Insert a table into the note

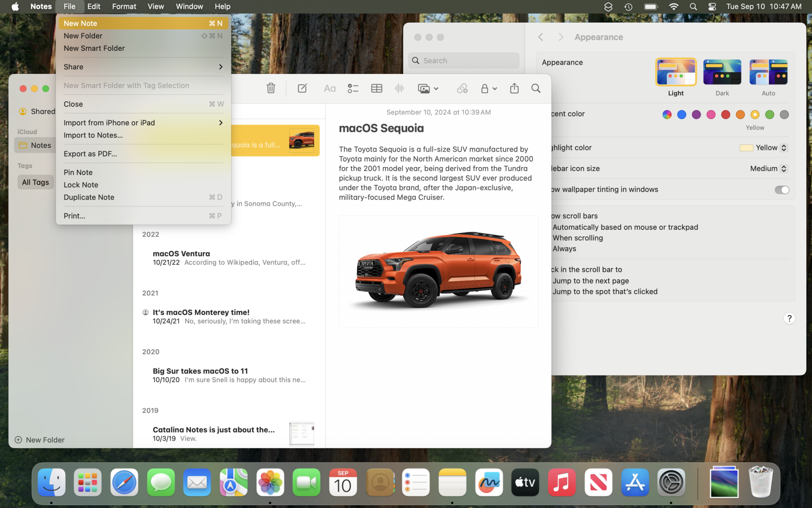point(376,88)
